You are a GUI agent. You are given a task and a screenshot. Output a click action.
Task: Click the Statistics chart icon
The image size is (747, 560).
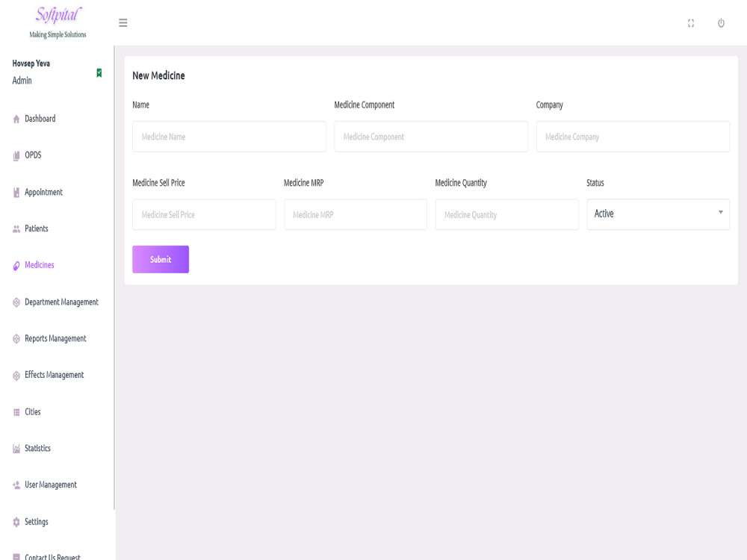(x=16, y=449)
